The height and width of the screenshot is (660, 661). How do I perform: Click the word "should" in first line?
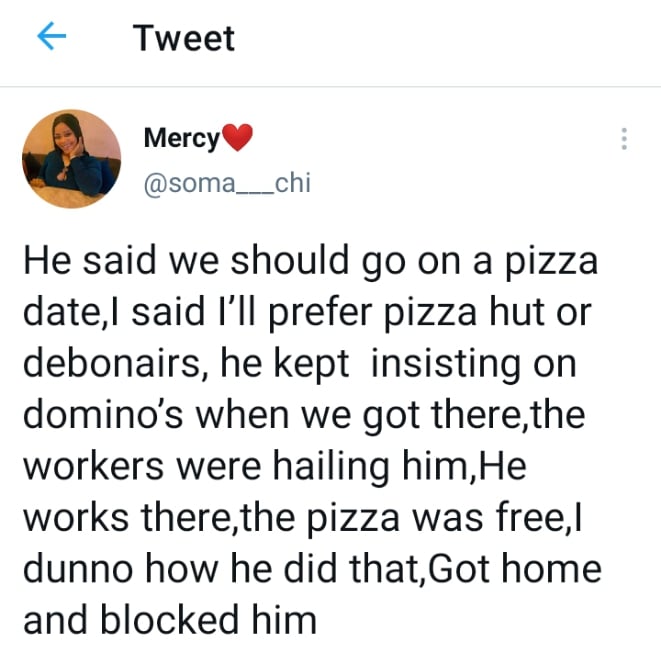tap(286, 264)
